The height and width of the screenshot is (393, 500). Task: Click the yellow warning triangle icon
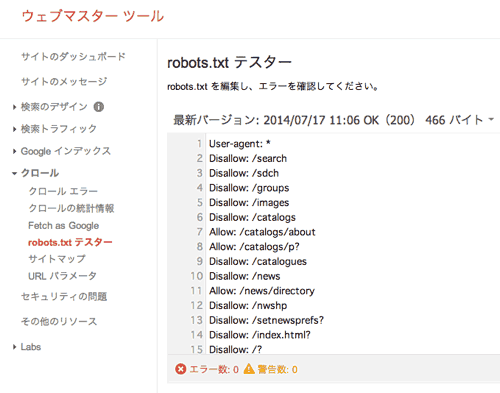[249, 369]
